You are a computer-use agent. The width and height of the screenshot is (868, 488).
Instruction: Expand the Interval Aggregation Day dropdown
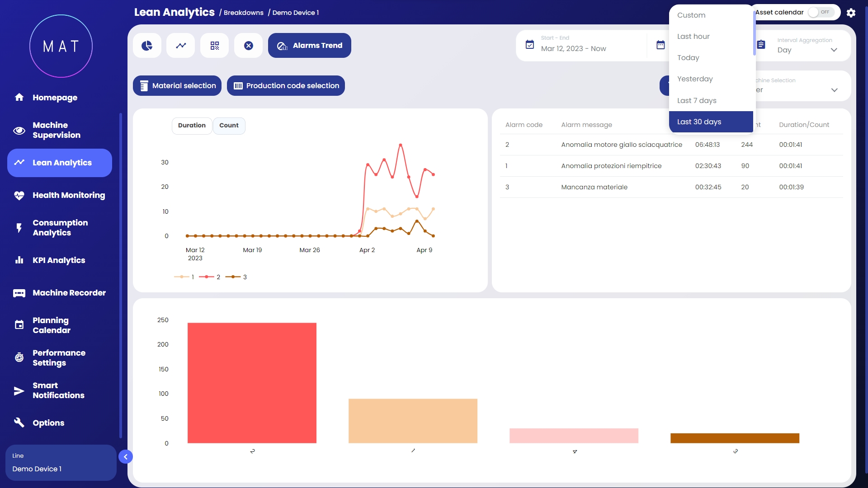(x=834, y=50)
